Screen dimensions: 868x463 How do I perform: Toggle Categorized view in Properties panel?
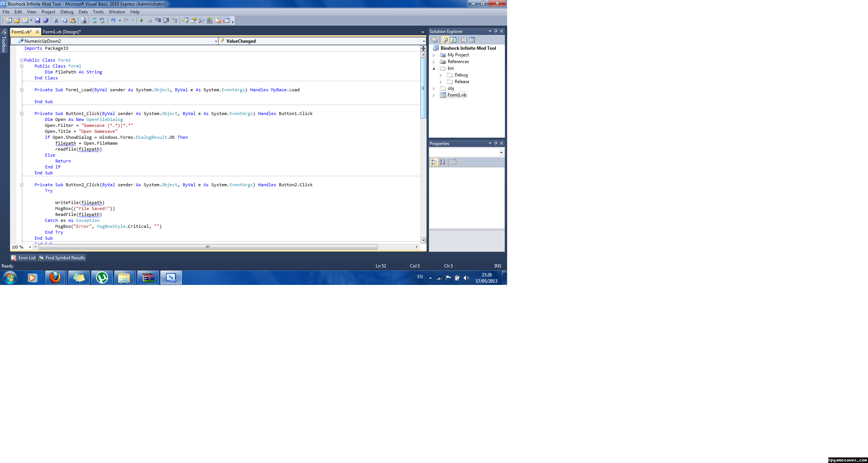(434, 162)
